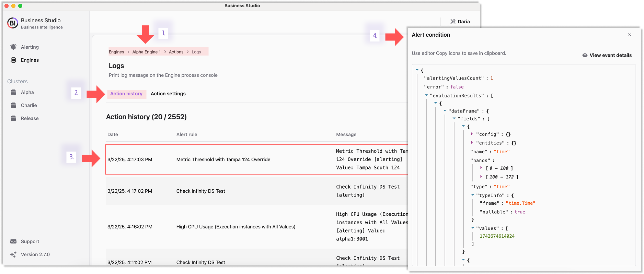Collapse the fields array

(x=454, y=118)
